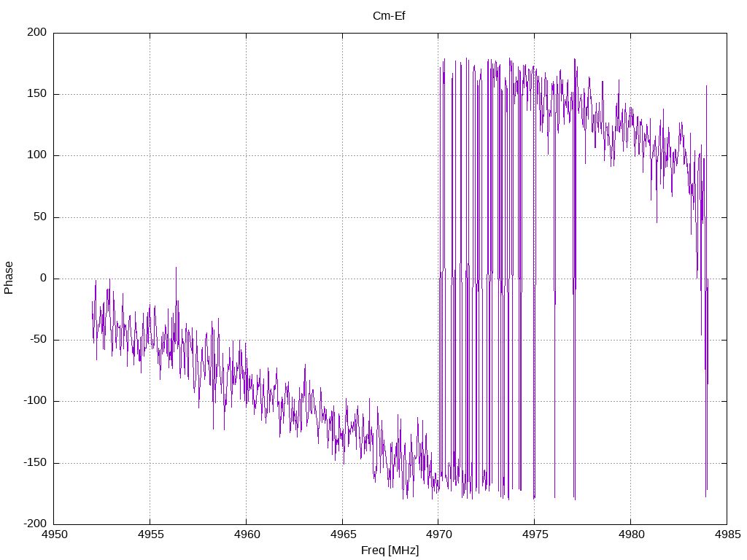Click the y-axis tick label 100

coord(37,155)
